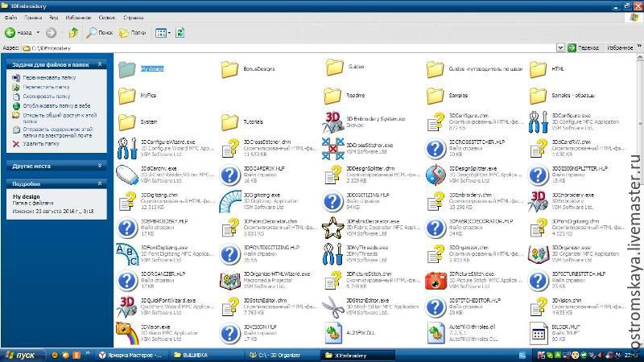Click Publish this folder to the Web

[x=56, y=105]
